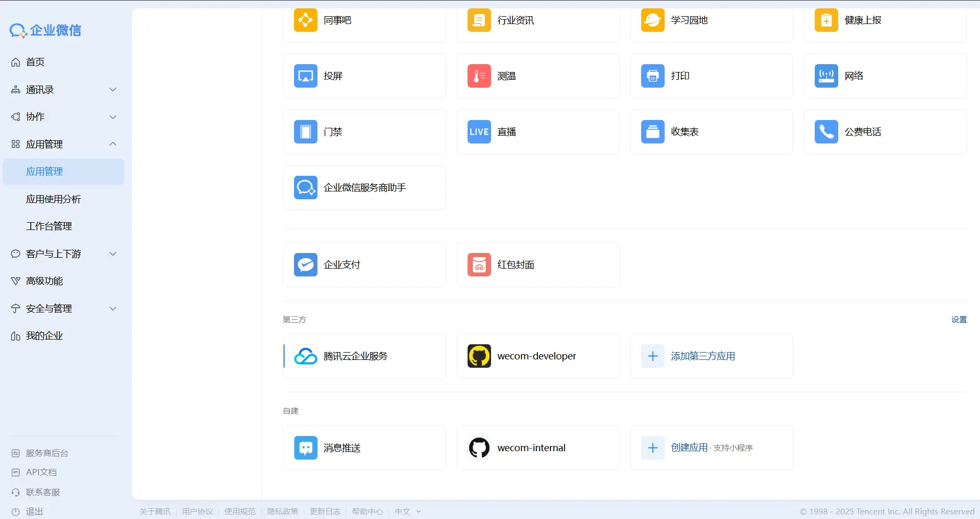This screenshot has height=519, width=980.
Task: Click the 安全与管理 sidebar label
Action: pos(49,309)
